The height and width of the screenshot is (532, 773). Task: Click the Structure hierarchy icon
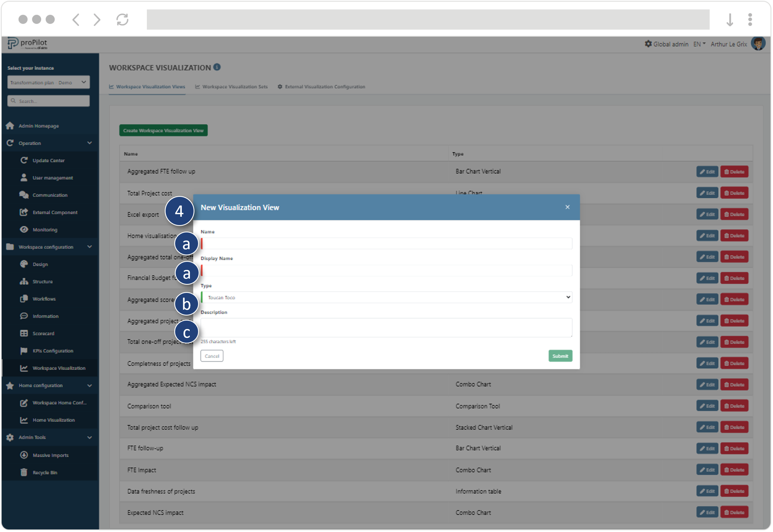click(24, 282)
